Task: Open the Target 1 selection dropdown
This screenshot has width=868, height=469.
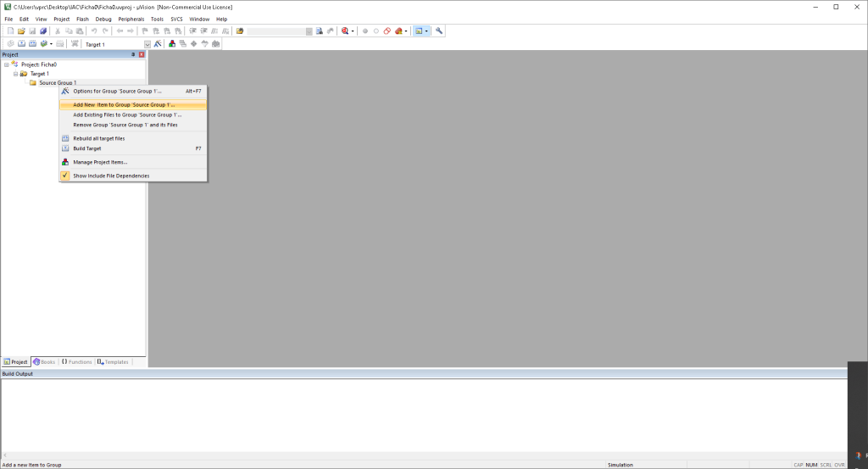Action: [x=147, y=43]
